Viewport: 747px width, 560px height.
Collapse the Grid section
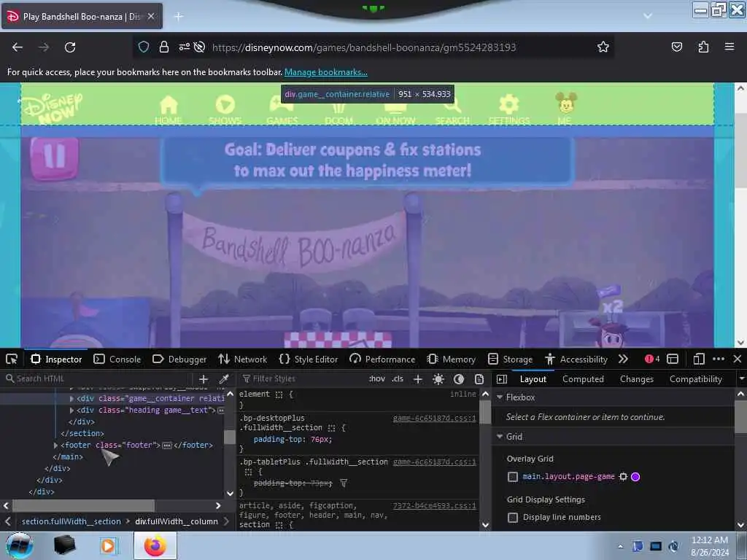point(500,437)
